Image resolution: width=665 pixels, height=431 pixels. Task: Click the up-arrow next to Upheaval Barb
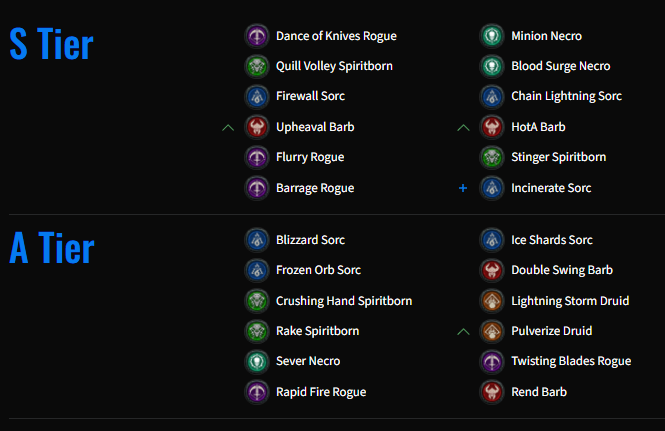[x=228, y=127]
